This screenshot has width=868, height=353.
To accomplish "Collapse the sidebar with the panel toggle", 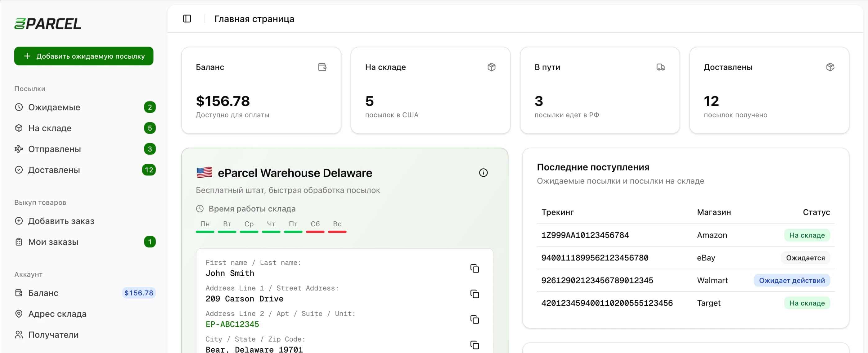I will click(187, 19).
